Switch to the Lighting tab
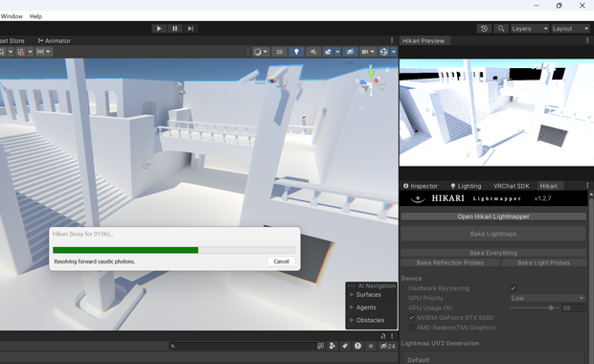 pos(466,186)
